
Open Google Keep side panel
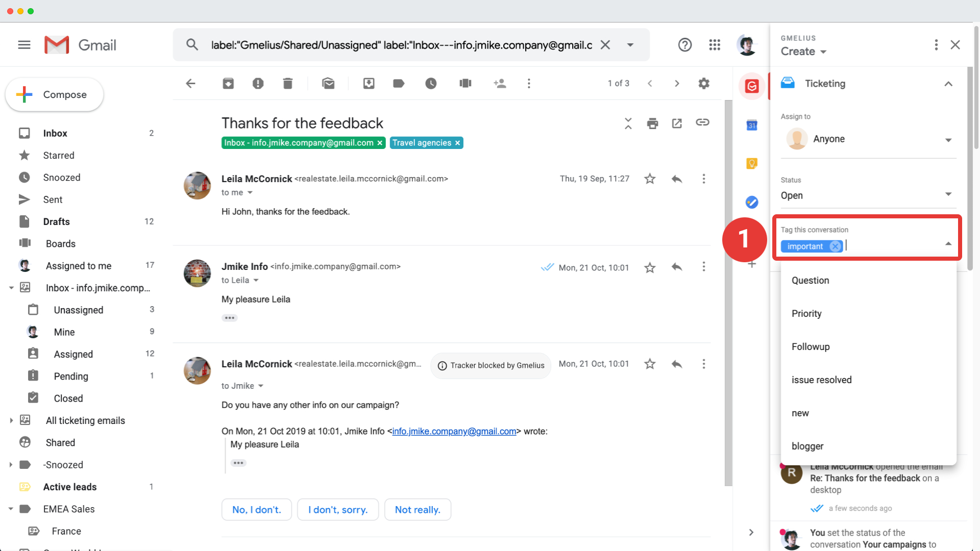(x=752, y=163)
